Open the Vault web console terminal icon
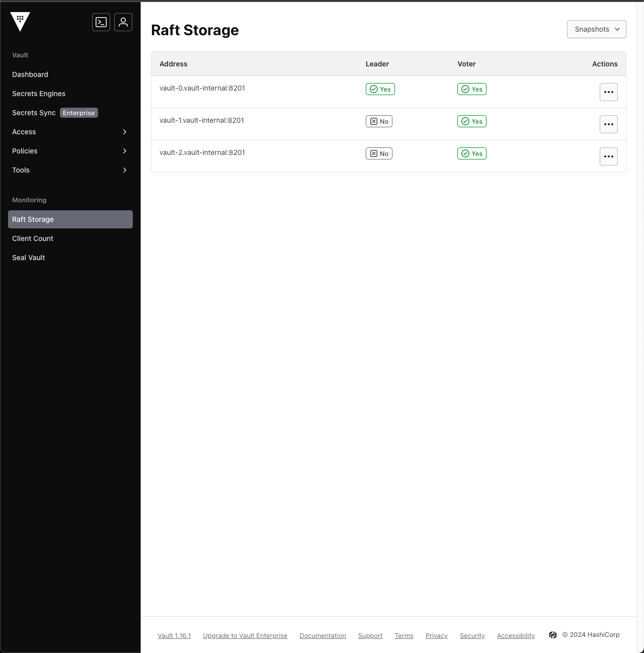644x653 pixels. pyautogui.click(x=101, y=22)
